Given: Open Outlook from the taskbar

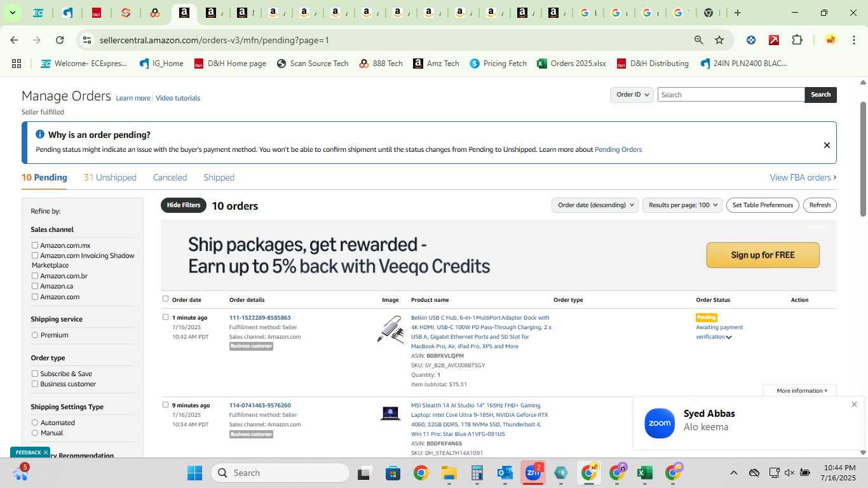Looking at the screenshot, I should click(x=505, y=473).
